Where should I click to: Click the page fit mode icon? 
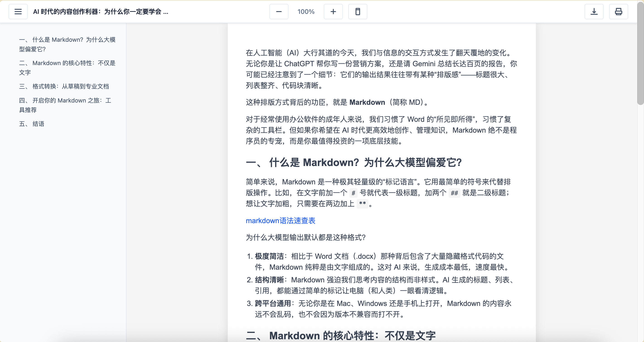pos(358,12)
